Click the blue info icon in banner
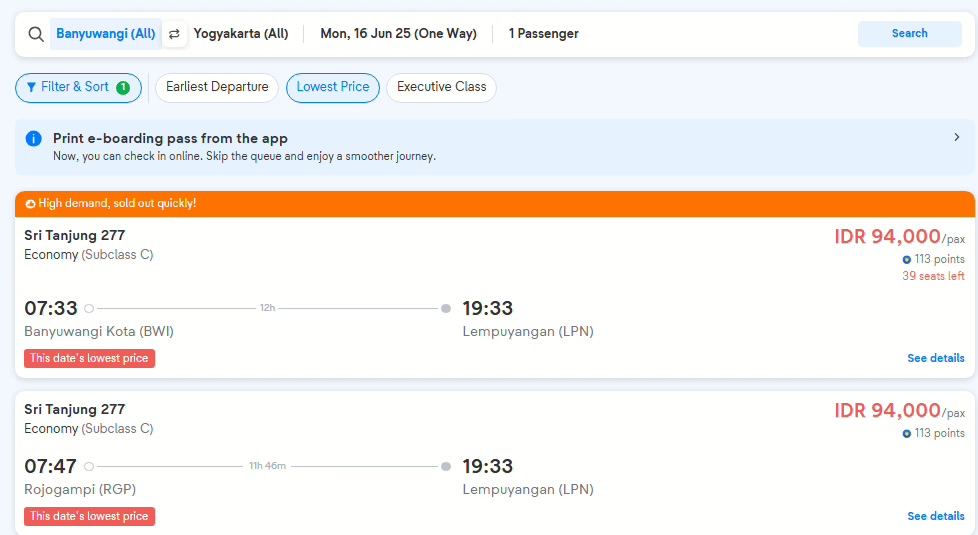 click(33, 138)
